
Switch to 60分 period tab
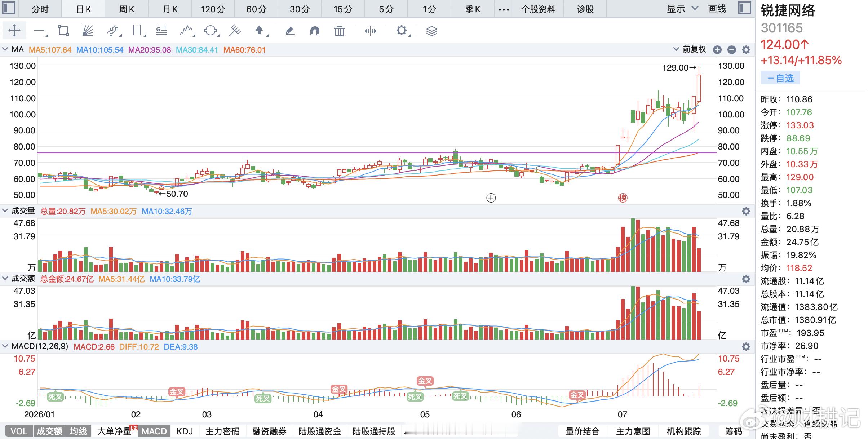pyautogui.click(x=256, y=9)
